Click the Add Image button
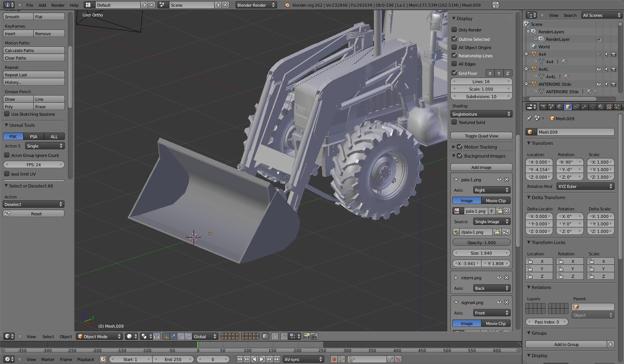This screenshot has width=624, height=364. click(481, 167)
